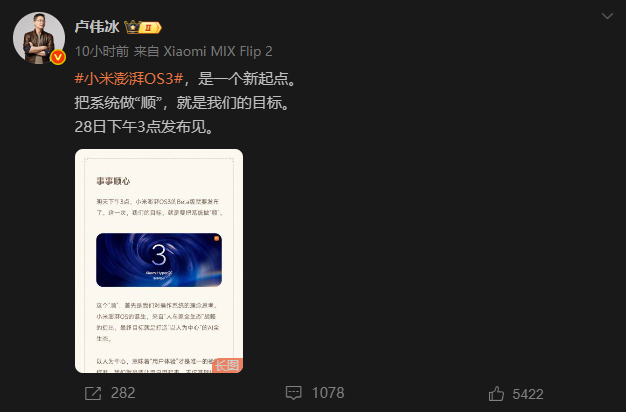Viewport: 626px width, 412px height.
Task: Click the 1078 comment count
Action: point(328,393)
